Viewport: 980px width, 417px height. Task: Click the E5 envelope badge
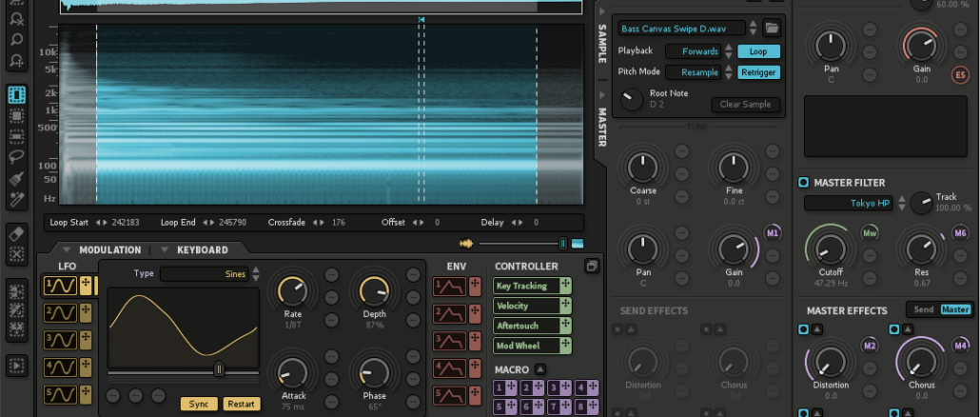coord(960,75)
